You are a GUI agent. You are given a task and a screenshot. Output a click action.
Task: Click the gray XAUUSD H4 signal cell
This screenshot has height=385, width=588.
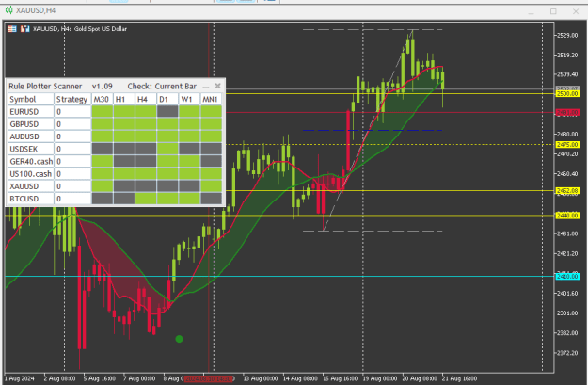pyautogui.click(x=146, y=186)
